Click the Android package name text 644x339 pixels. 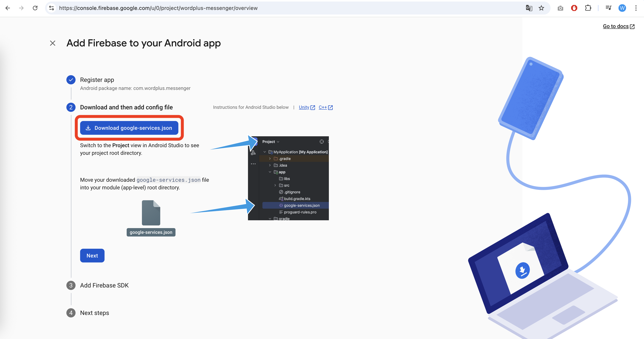[x=135, y=88]
